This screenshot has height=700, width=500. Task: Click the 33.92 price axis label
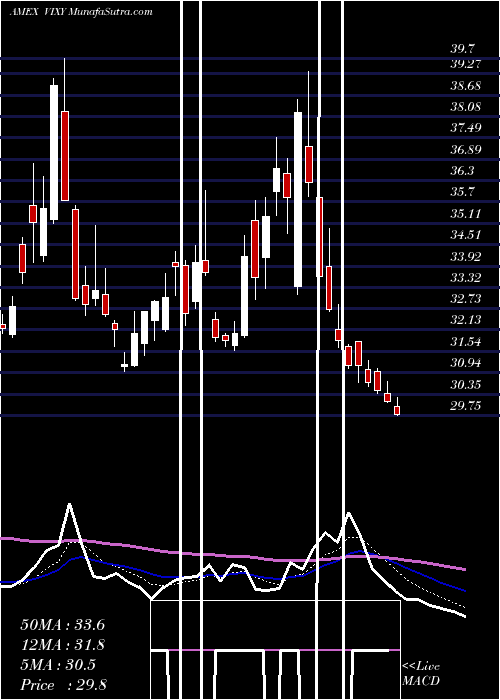(466, 257)
